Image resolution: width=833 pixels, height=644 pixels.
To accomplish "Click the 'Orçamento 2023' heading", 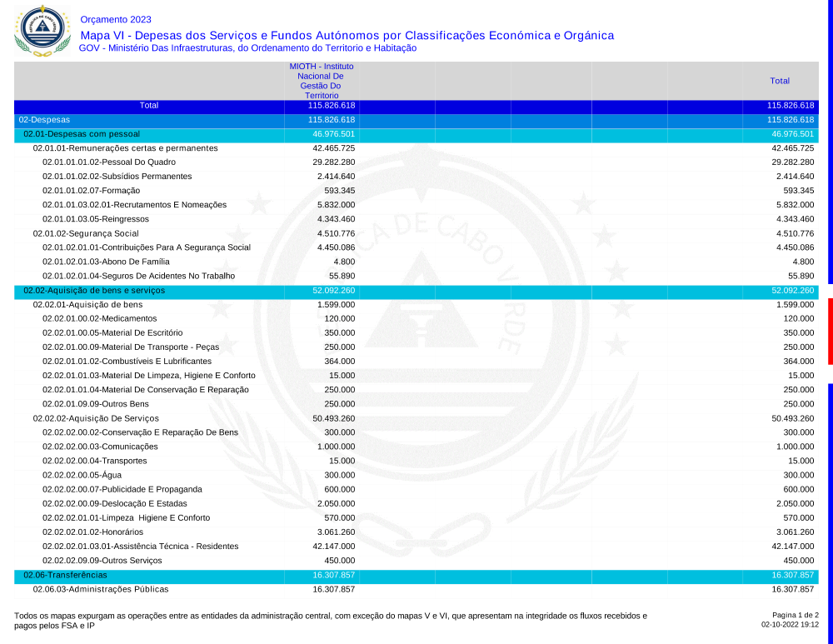I will pos(116,19).
